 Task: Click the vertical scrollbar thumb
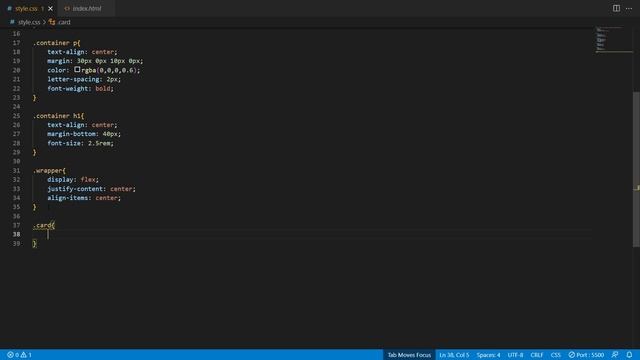[636, 169]
